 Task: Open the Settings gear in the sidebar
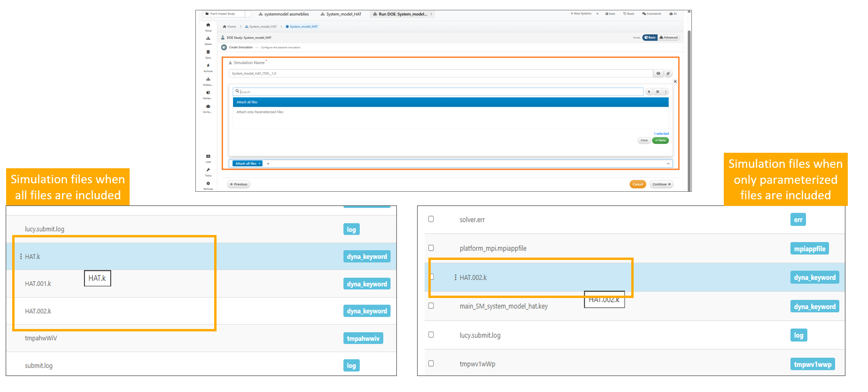click(208, 184)
